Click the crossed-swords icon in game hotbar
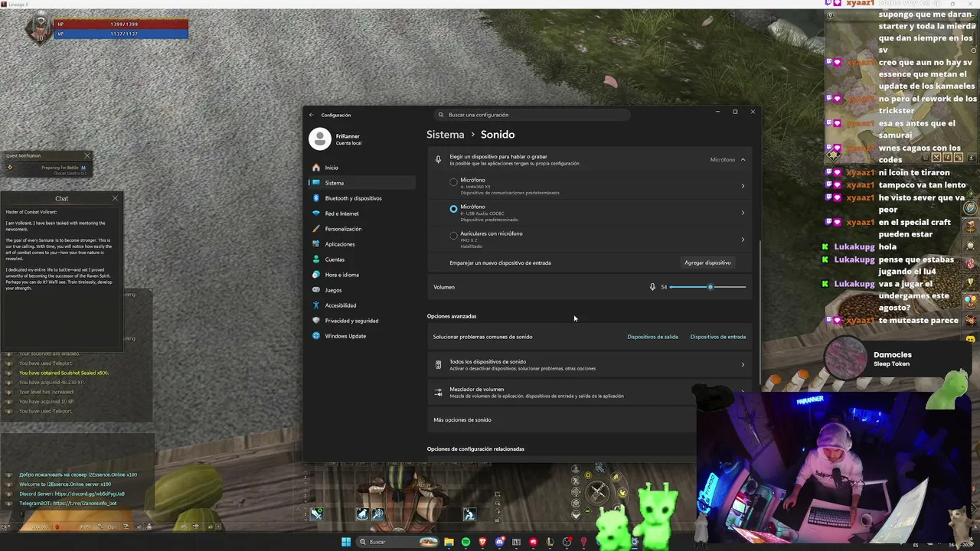Image resolution: width=980 pixels, height=551 pixels. tap(598, 492)
